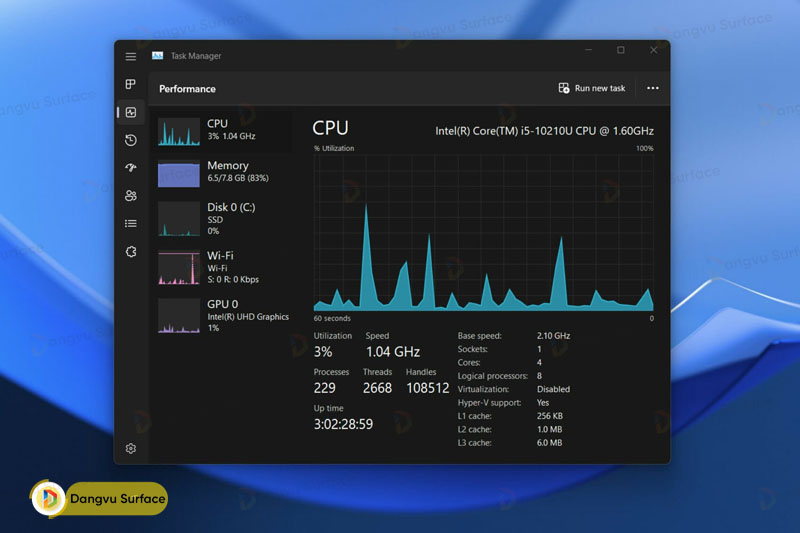The image size is (800, 533).
Task: Click the Memory mini graph thumbnail
Action: (x=179, y=173)
